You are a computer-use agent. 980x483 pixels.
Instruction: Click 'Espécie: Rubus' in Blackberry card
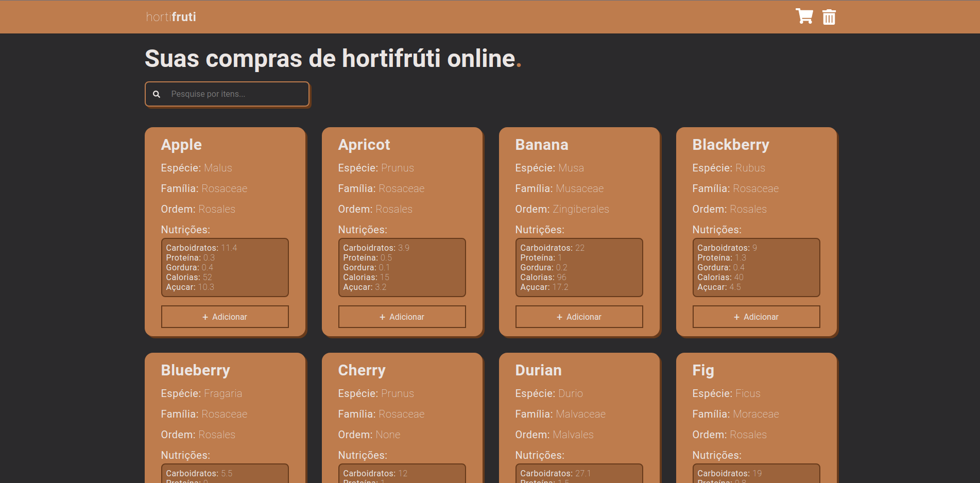(x=729, y=168)
